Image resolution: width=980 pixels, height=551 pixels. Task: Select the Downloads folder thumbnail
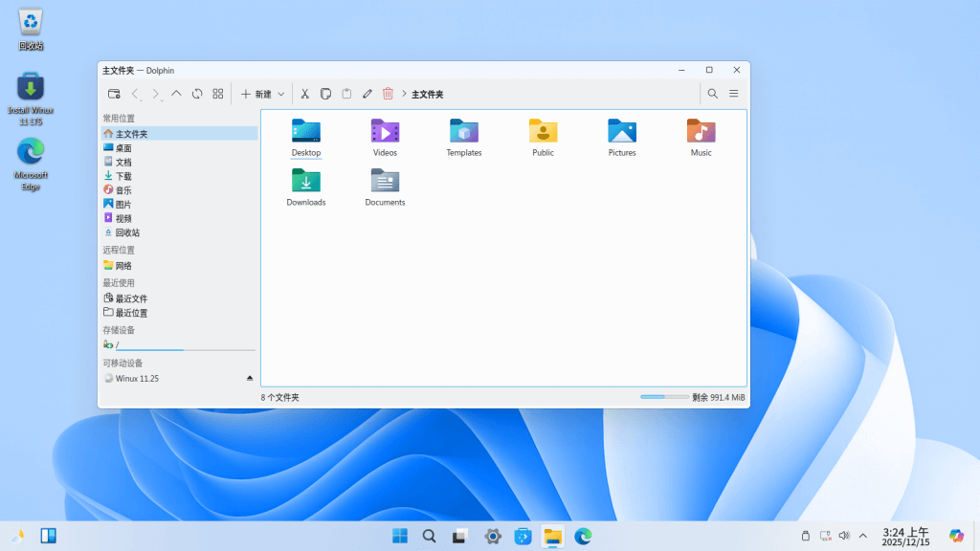[306, 187]
